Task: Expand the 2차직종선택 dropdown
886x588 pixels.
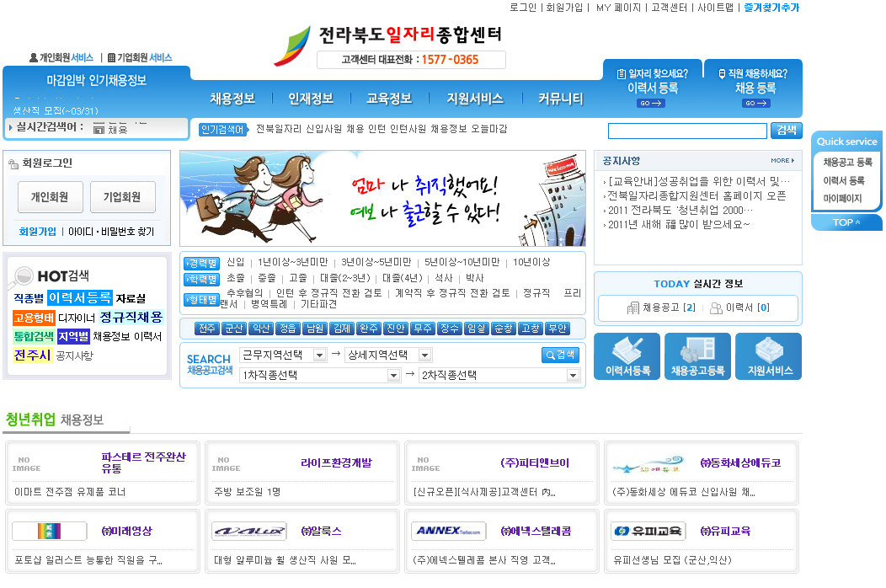Action: tap(499, 376)
